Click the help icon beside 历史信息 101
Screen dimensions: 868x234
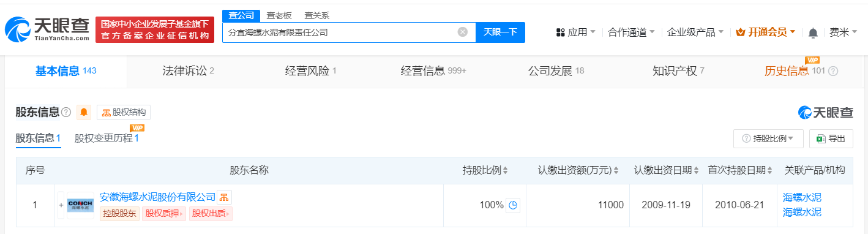click(832, 71)
